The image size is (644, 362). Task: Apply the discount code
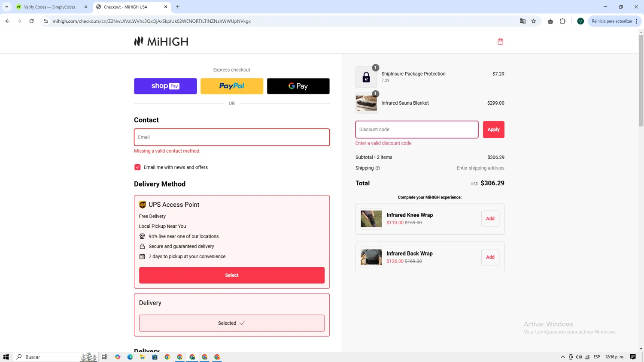tap(494, 130)
